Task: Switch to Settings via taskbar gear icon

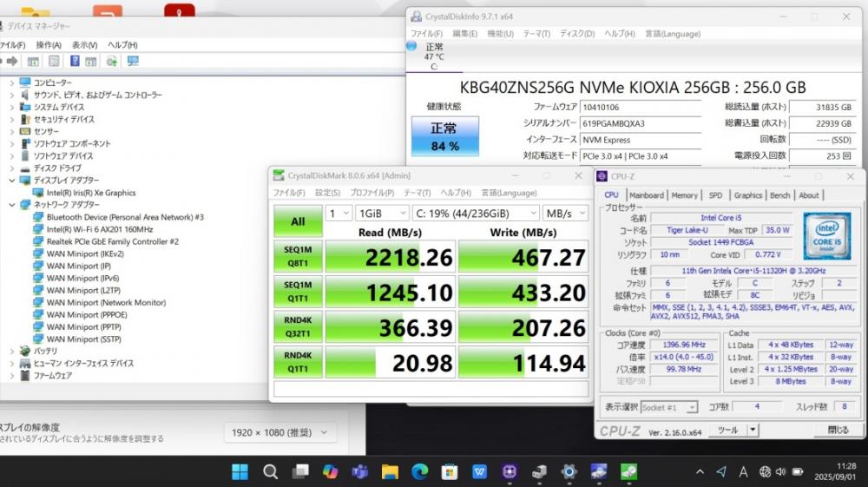Action: click(x=569, y=471)
